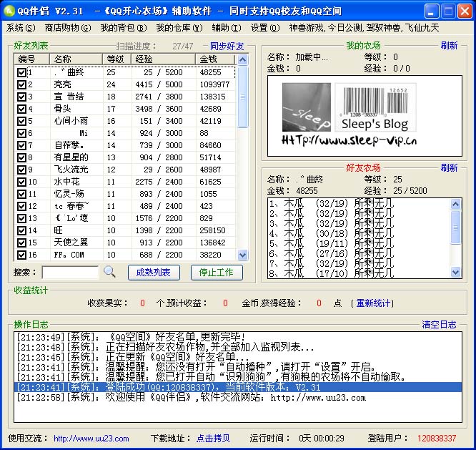Click the 停止工作 button

coord(217,273)
